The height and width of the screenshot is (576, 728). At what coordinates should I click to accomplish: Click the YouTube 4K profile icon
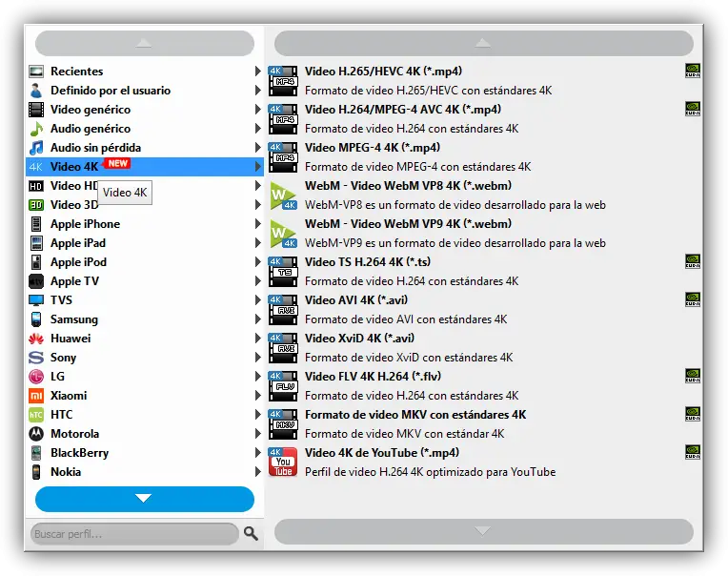(x=283, y=463)
